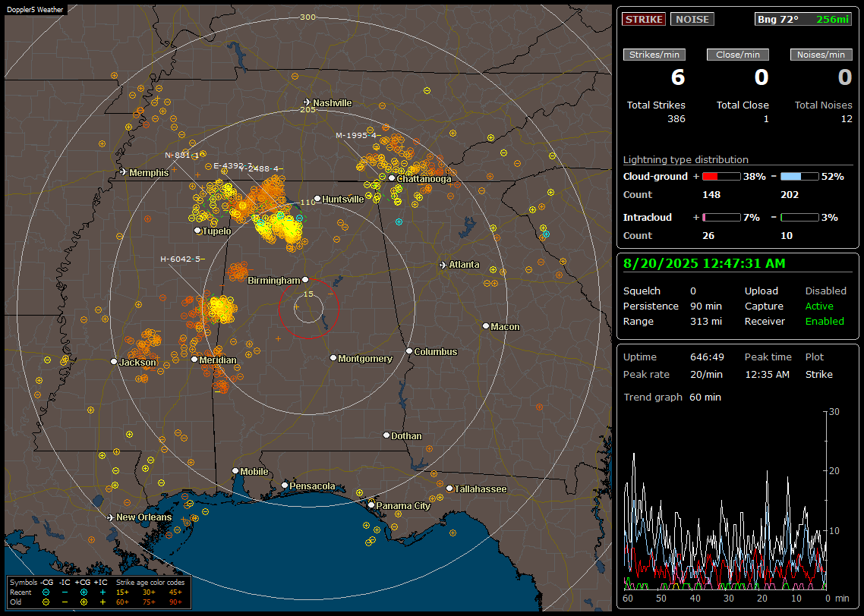Click the Persistence value 90 min

pyautogui.click(x=706, y=306)
